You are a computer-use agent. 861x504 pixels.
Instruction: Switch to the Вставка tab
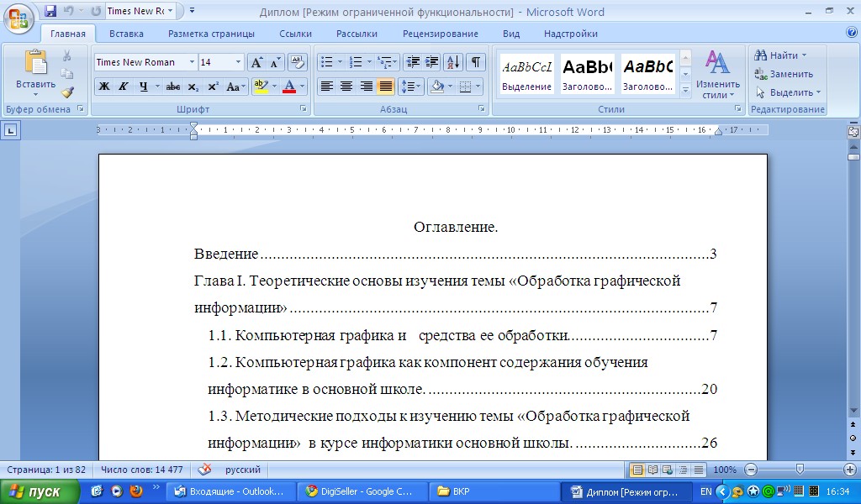click(x=126, y=34)
